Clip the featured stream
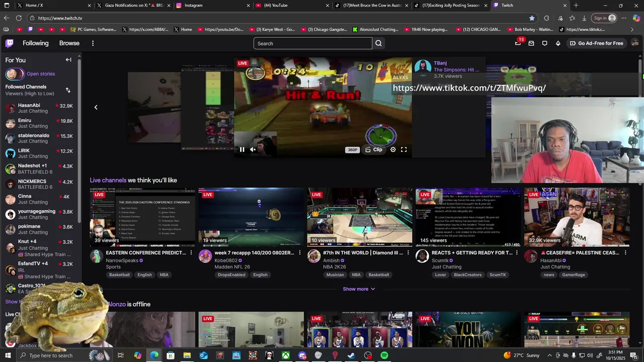This screenshot has width=644, height=362. (374, 149)
